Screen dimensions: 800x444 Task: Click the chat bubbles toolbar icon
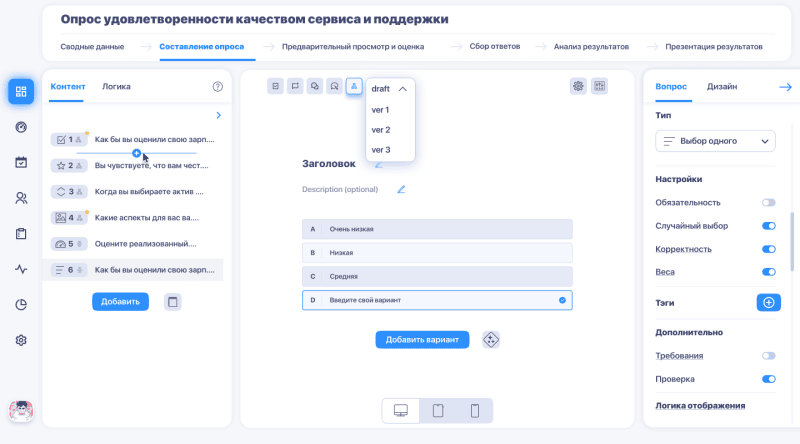(315, 86)
